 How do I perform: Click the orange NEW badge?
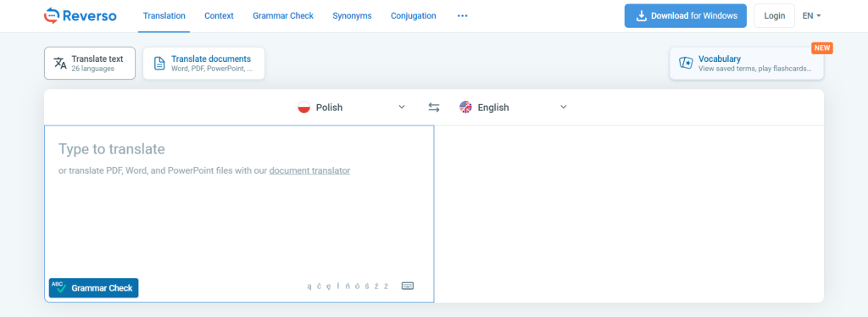pyautogui.click(x=822, y=47)
